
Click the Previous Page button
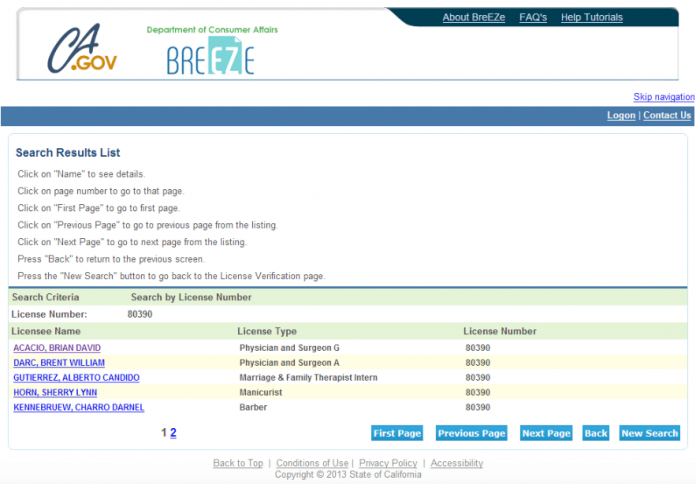tap(471, 433)
